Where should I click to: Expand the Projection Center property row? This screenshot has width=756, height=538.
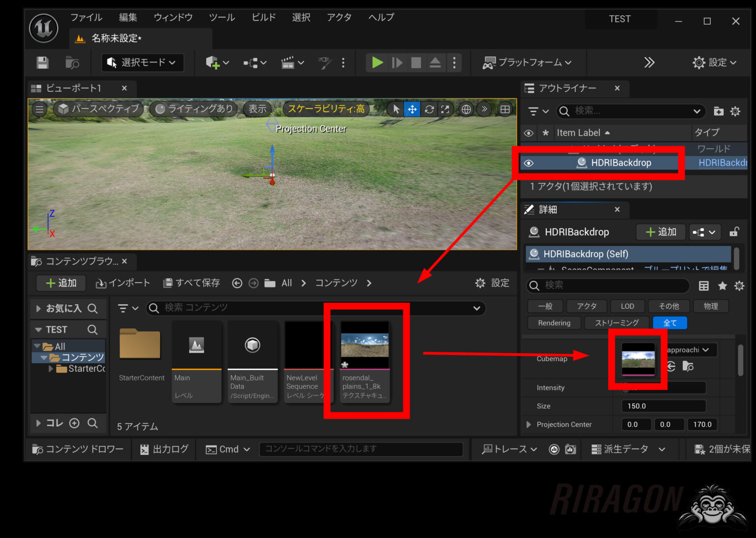(x=529, y=424)
